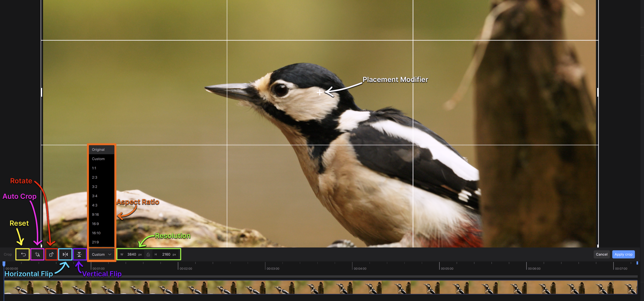Screen dimensions: 644x301
Task: Toggle the aspect ratio lock icon
Action: (148, 254)
